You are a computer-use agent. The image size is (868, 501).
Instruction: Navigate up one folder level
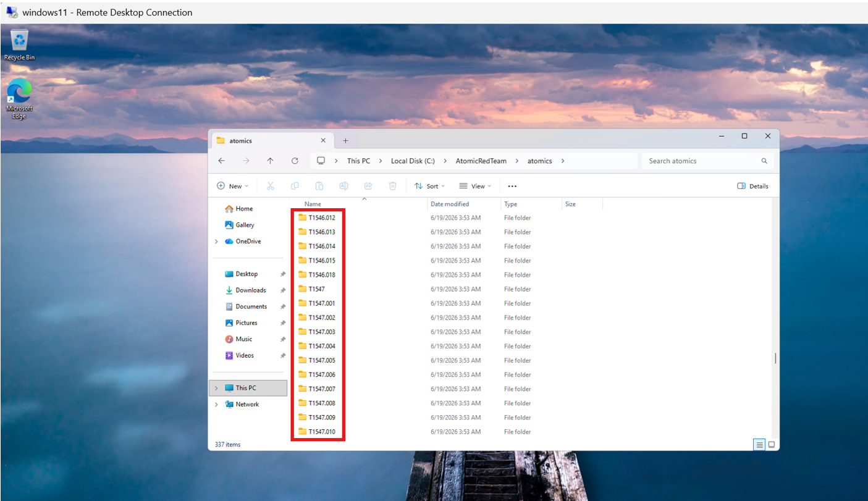tap(270, 161)
